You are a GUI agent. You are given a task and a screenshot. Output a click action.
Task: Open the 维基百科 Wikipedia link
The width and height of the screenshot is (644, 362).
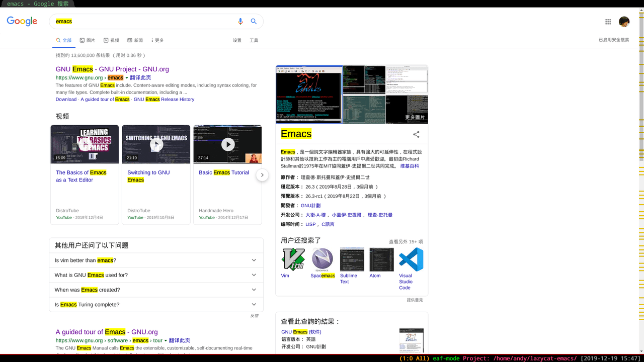410,166
